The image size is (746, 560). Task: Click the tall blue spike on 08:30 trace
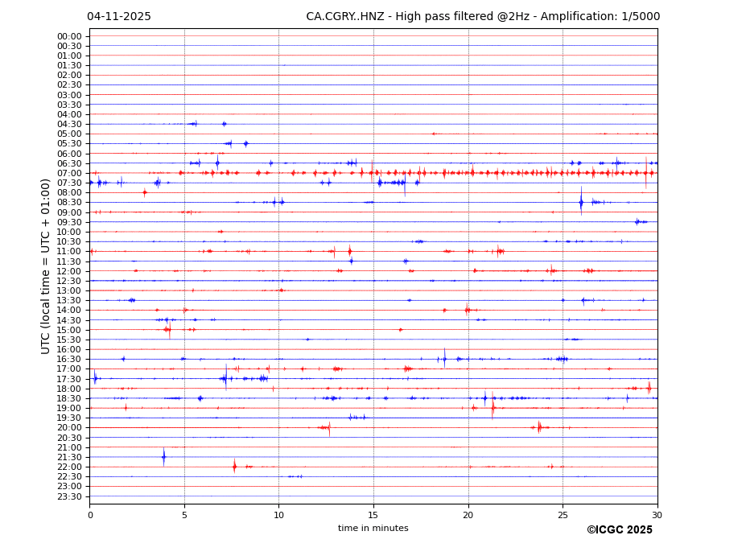pyautogui.click(x=581, y=201)
